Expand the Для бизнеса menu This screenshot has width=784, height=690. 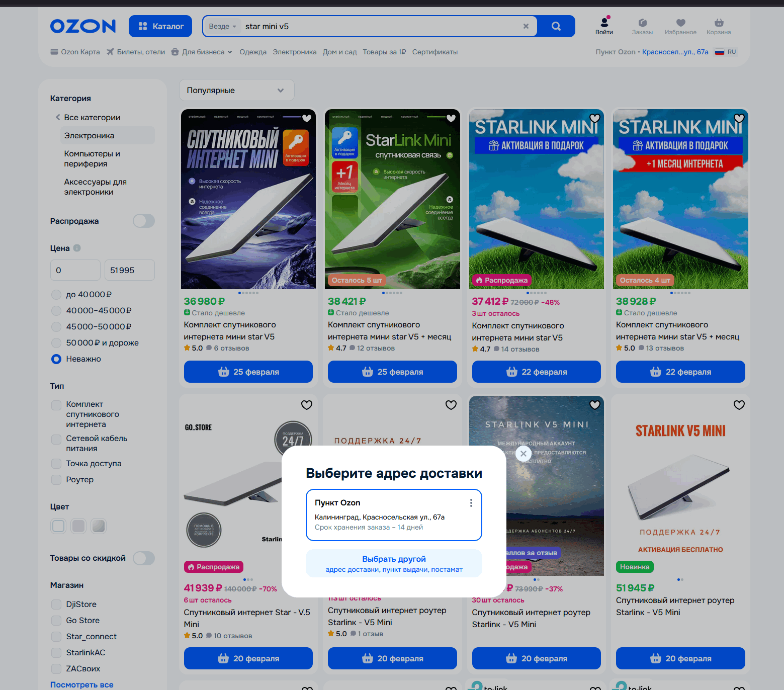[202, 52]
